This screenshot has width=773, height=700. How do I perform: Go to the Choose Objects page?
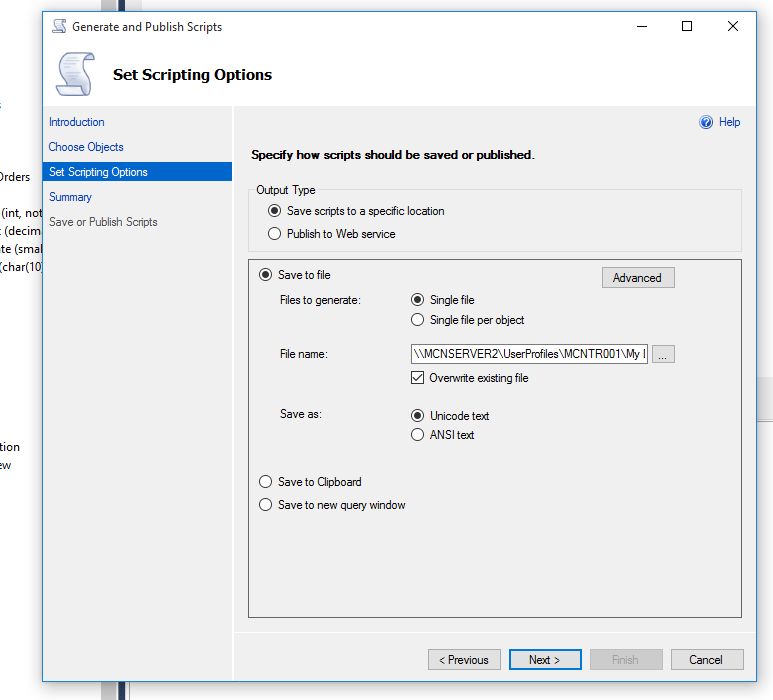[86, 147]
